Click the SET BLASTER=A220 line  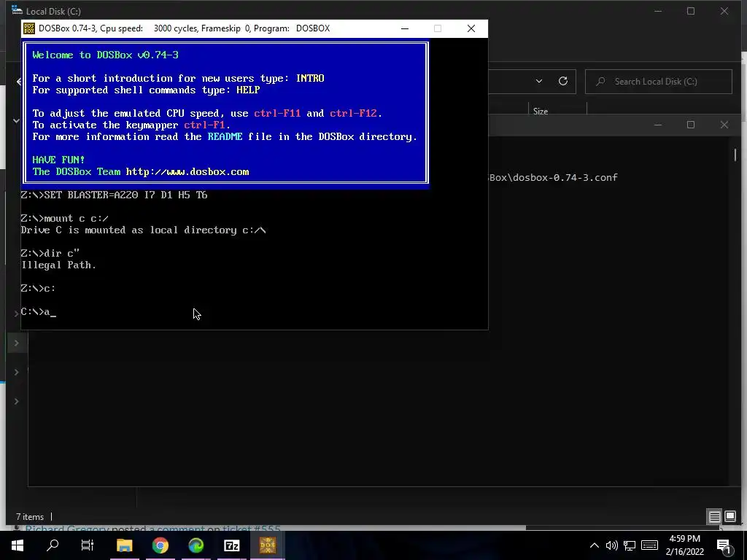point(115,195)
